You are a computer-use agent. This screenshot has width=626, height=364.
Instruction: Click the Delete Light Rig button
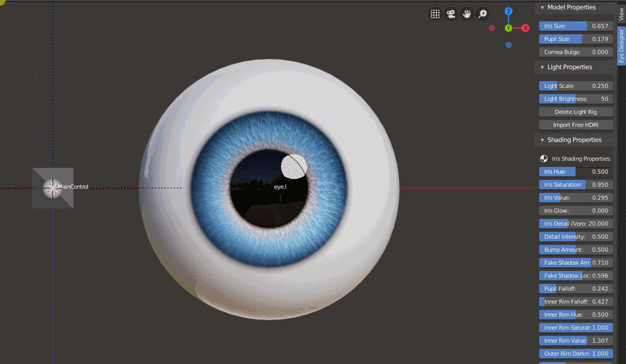[576, 112]
